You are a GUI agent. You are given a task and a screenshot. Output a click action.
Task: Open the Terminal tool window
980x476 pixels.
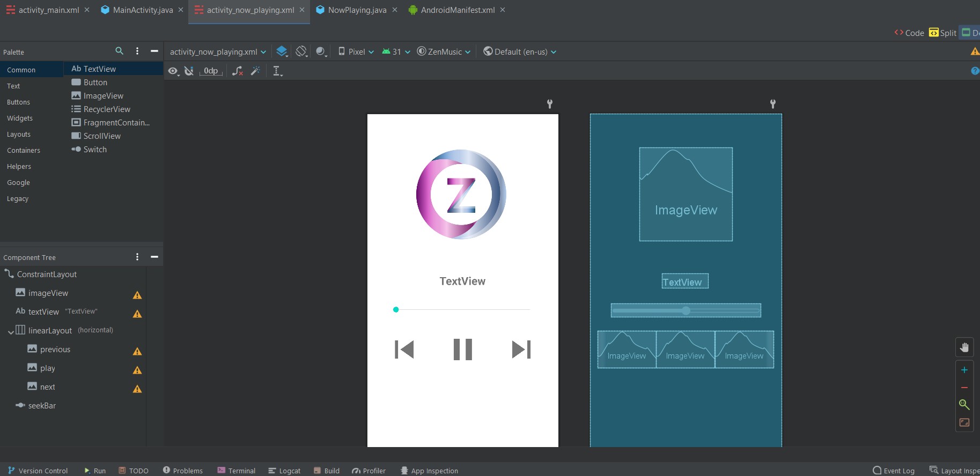(x=236, y=471)
